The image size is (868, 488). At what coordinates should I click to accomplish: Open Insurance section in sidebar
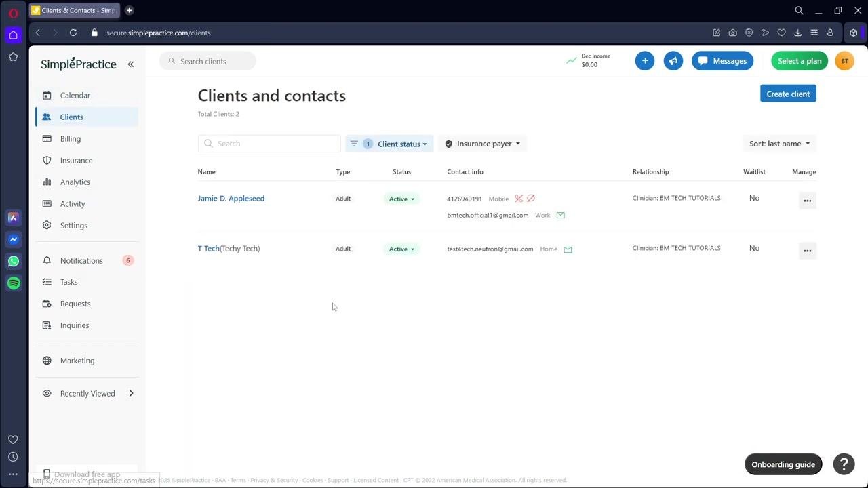click(x=87, y=161)
